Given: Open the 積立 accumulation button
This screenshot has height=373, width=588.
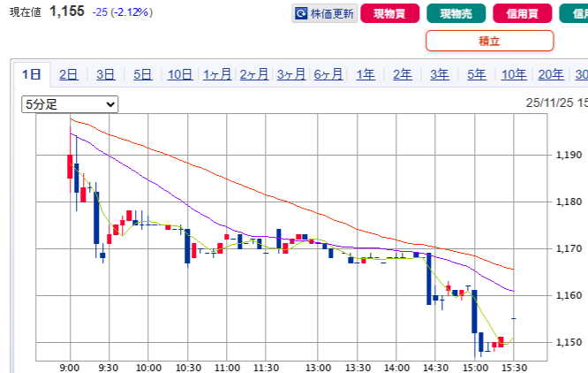Looking at the screenshot, I should (489, 41).
